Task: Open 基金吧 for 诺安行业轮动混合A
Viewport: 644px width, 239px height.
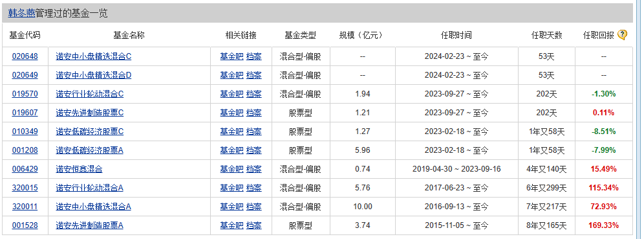Action: pos(231,188)
